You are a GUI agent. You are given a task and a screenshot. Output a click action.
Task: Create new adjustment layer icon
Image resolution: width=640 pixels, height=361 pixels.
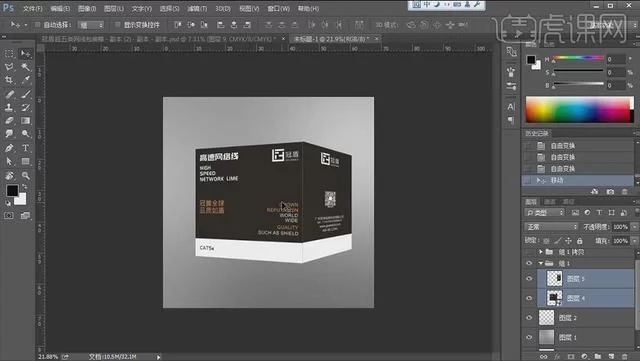[x=584, y=357]
